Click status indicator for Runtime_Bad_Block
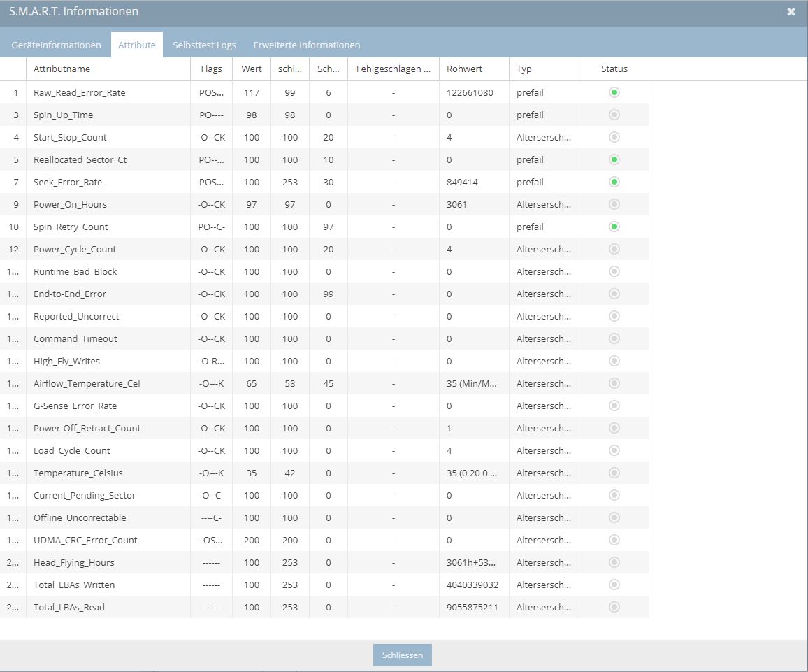Image resolution: width=808 pixels, height=672 pixels. pyautogui.click(x=614, y=271)
